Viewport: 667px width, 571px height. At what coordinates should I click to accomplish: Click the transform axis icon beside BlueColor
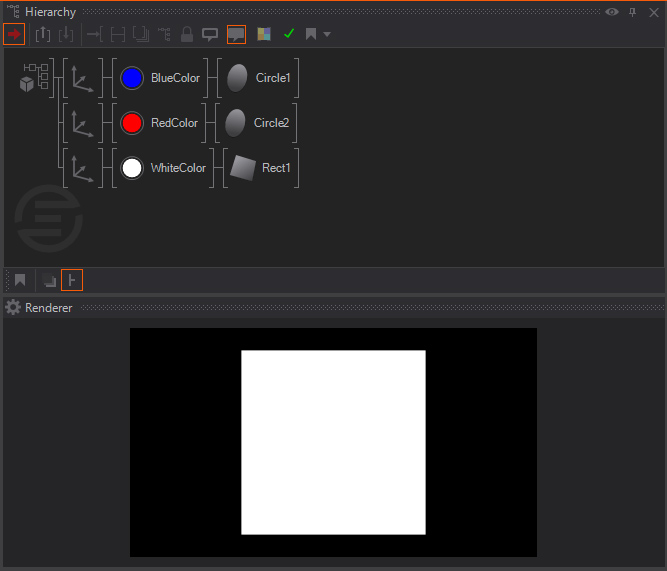point(83,78)
